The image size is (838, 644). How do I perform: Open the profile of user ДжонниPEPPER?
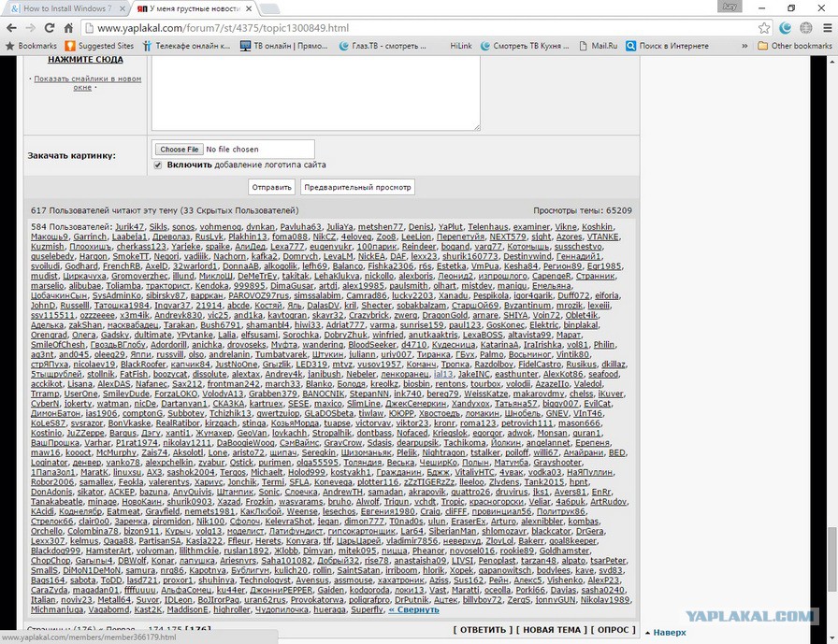[x=281, y=590]
